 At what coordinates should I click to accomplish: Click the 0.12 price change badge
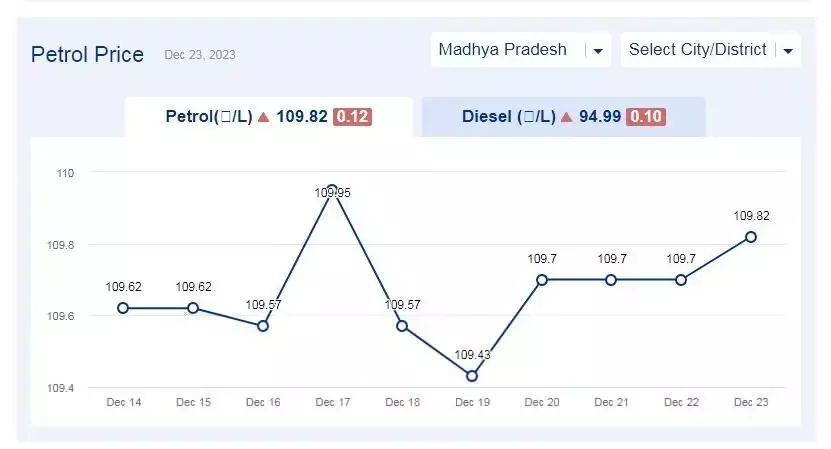pyautogui.click(x=352, y=117)
